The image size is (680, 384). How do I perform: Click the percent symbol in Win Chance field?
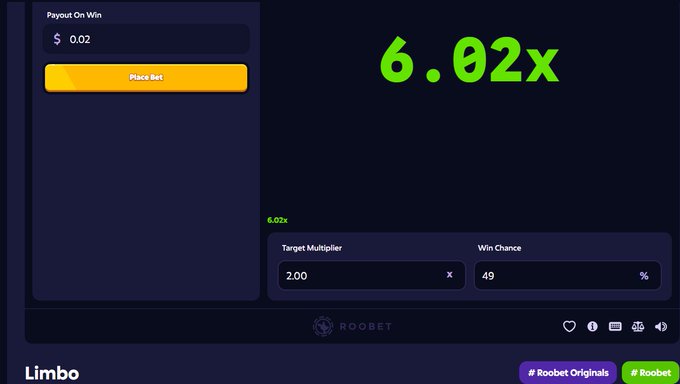click(x=644, y=276)
